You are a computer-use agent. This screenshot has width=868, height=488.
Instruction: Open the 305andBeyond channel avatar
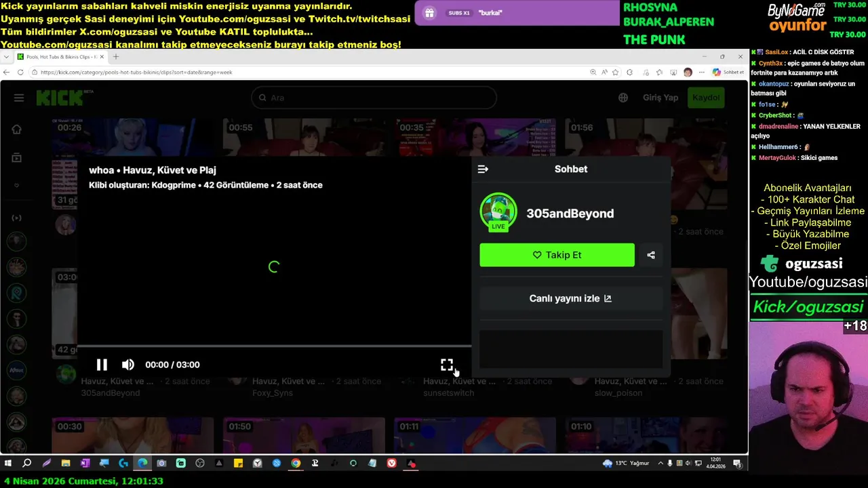498,211
